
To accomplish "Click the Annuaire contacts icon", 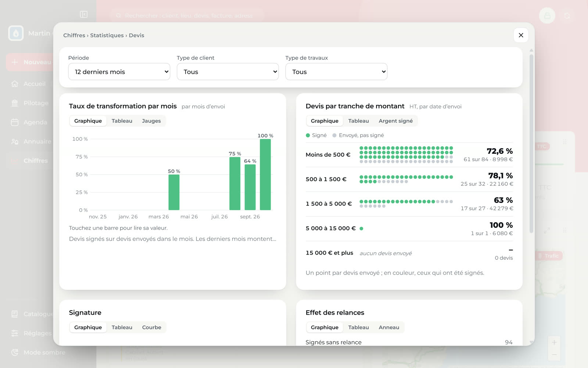I will [15, 141].
